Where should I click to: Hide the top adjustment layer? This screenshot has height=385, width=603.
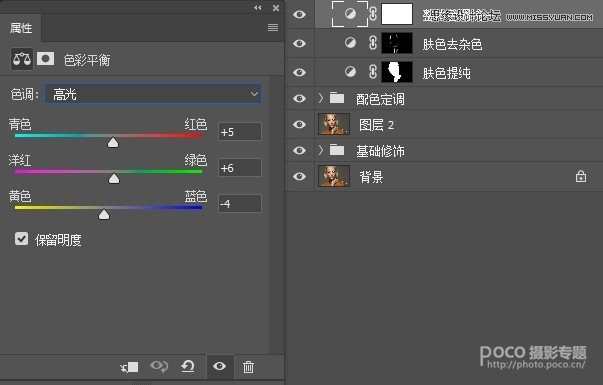[299, 15]
